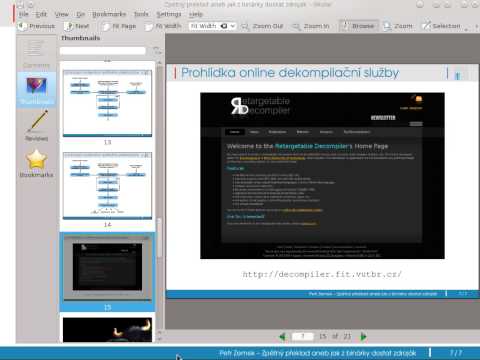This screenshot has height=360, width=480.
Task: Click green previous page arrow at bottom
Action: [282, 337]
